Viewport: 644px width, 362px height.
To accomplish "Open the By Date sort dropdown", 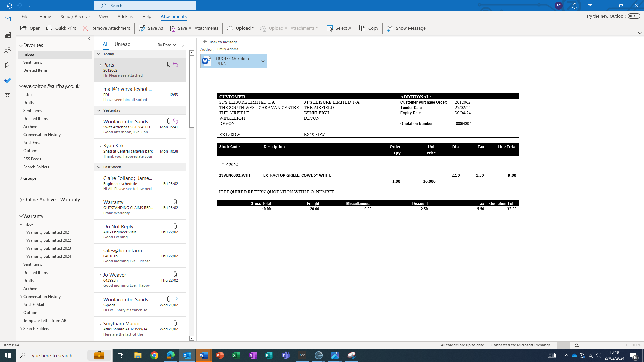I will (x=167, y=45).
